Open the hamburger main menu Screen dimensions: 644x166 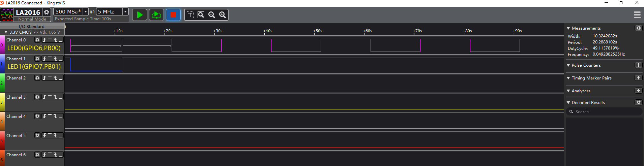[x=637, y=15]
